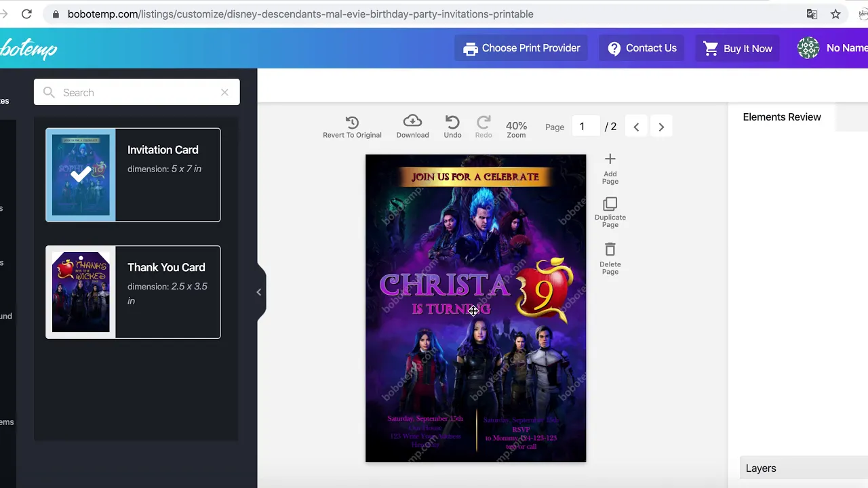Bookmark this page with the star icon
868x488 pixels.
click(835, 14)
